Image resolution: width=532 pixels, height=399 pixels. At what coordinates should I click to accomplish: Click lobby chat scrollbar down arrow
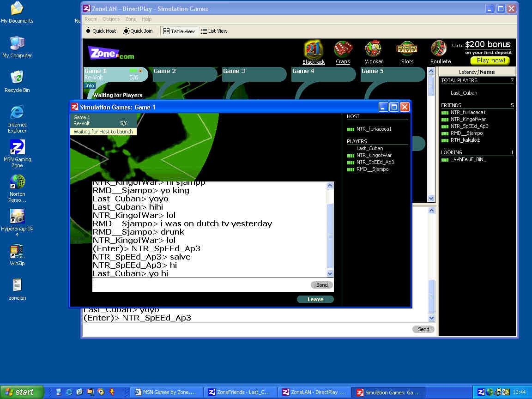(431, 318)
